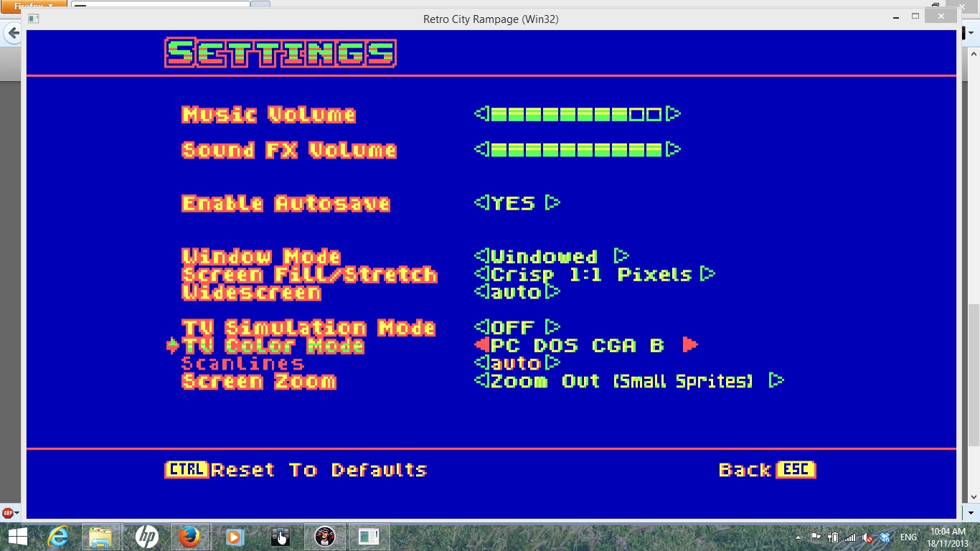Switch to Firefox on the taskbar

[x=189, y=537]
